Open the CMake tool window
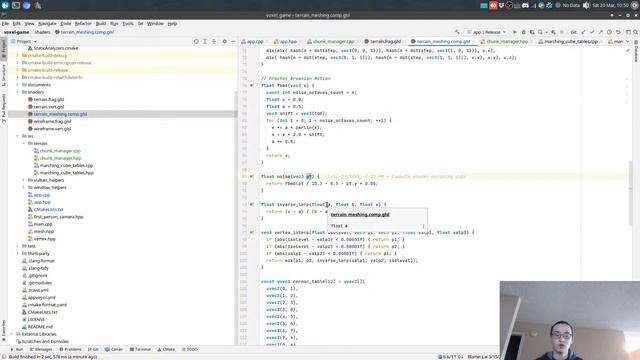 click(166, 349)
